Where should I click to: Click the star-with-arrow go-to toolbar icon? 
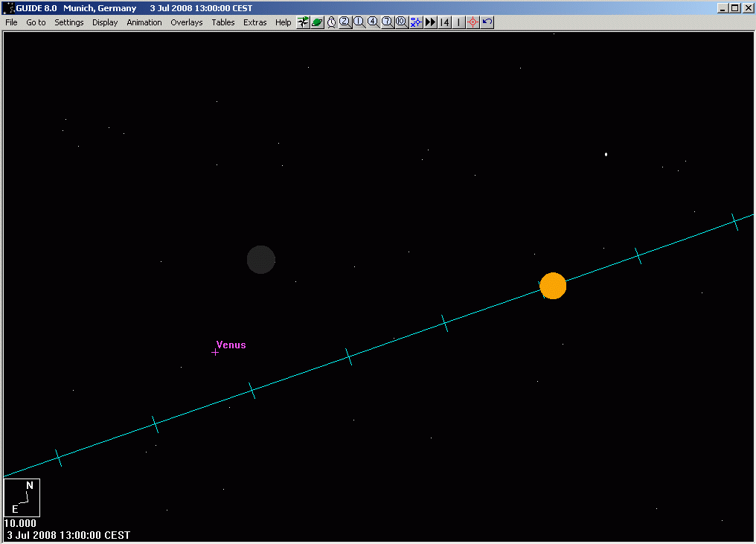[x=303, y=22]
